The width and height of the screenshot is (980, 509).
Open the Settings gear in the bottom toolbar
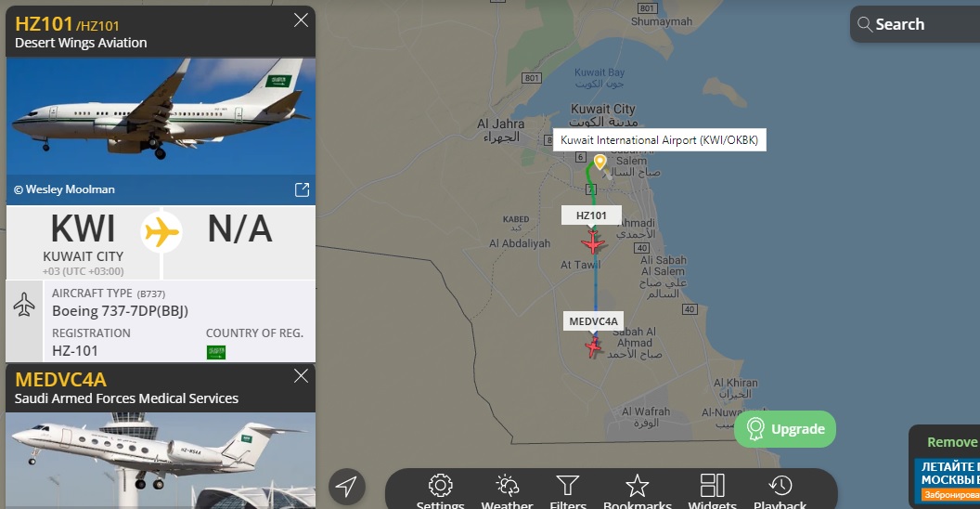tap(440, 486)
